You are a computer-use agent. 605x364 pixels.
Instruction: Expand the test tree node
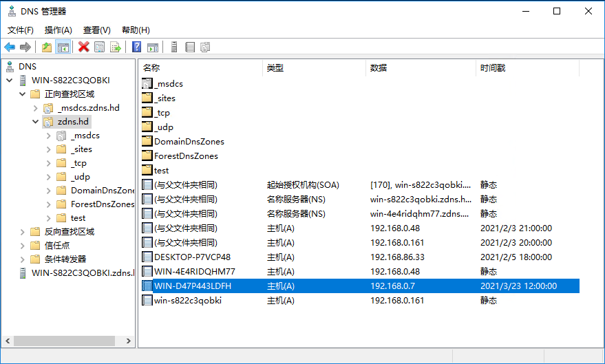click(49, 218)
